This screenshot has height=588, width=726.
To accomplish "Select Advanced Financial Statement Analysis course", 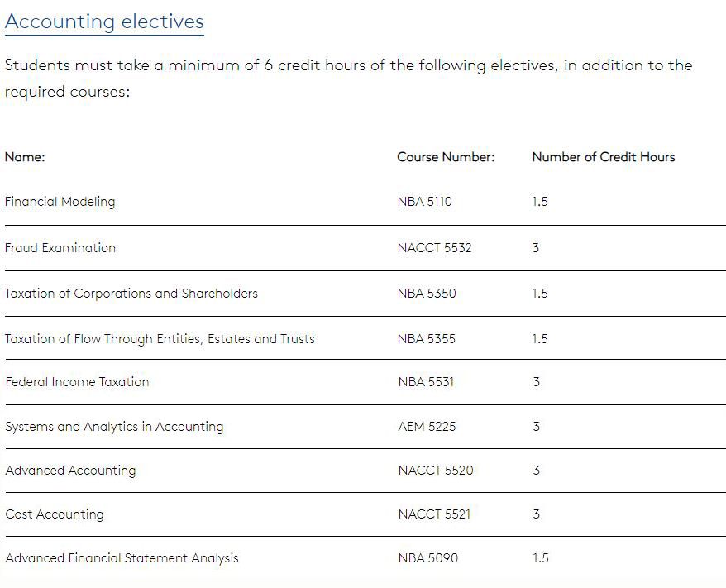I will tap(122, 558).
